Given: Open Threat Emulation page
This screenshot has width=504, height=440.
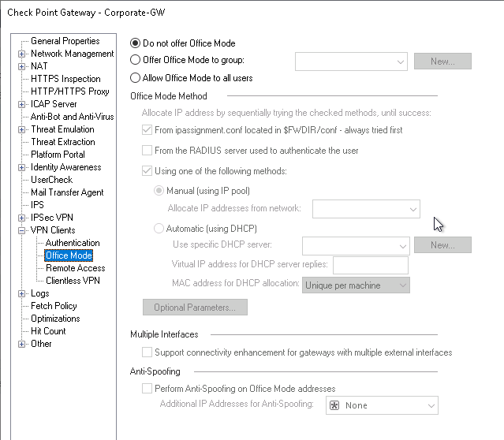Looking at the screenshot, I should [x=62, y=129].
